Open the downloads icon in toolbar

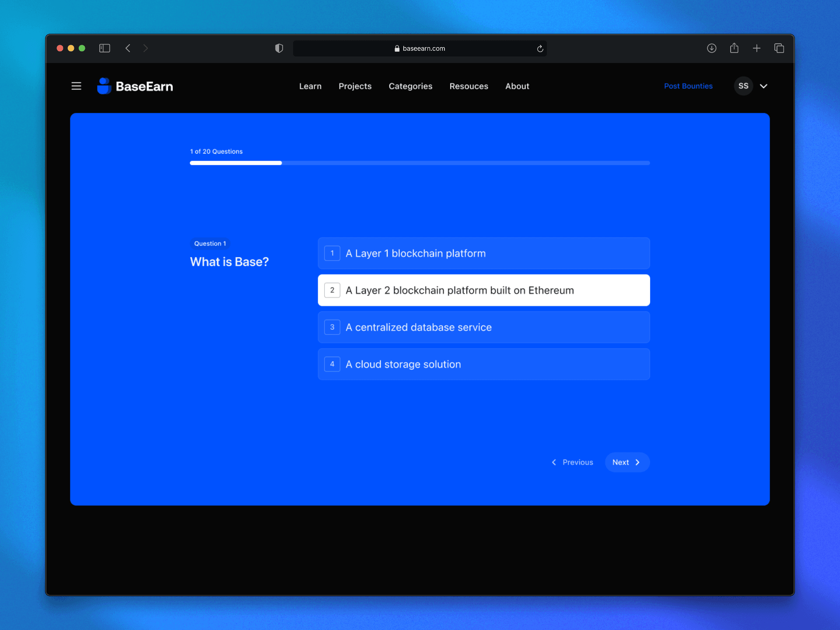point(711,48)
